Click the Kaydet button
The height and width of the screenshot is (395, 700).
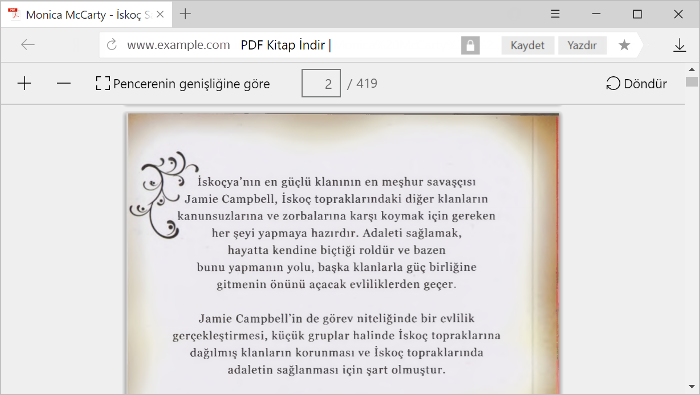pyautogui.click(x=527, y=45)
